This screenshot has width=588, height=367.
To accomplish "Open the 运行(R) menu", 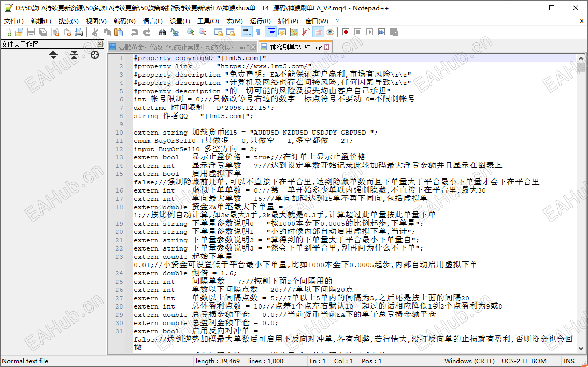I will [260, 21].
